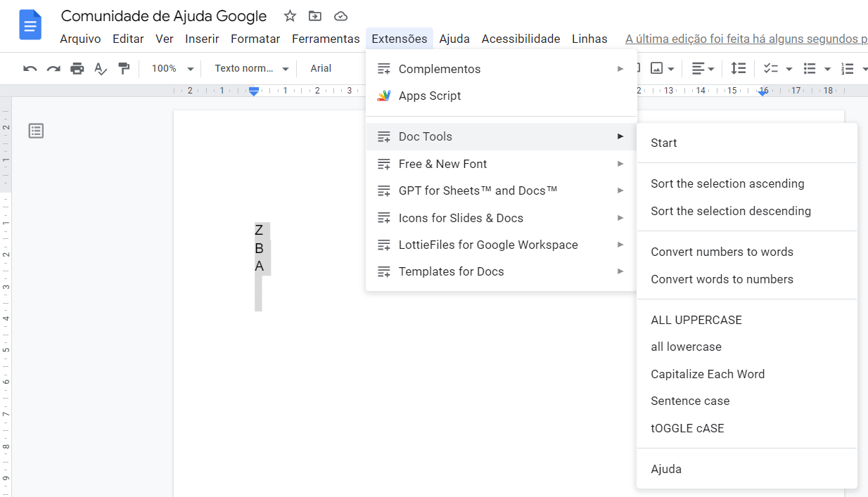
Task: Expand the Texto normal style dropdown
Action: [x=252, y=68]
